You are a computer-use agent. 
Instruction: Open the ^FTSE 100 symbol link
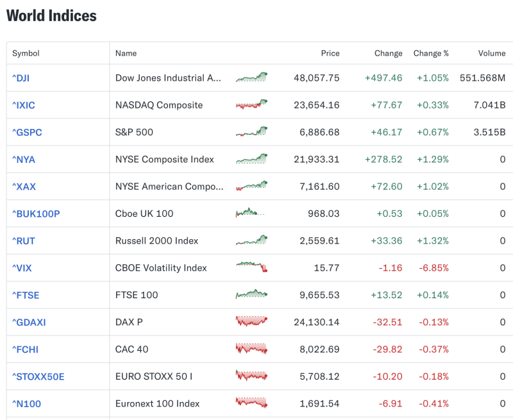25,295
